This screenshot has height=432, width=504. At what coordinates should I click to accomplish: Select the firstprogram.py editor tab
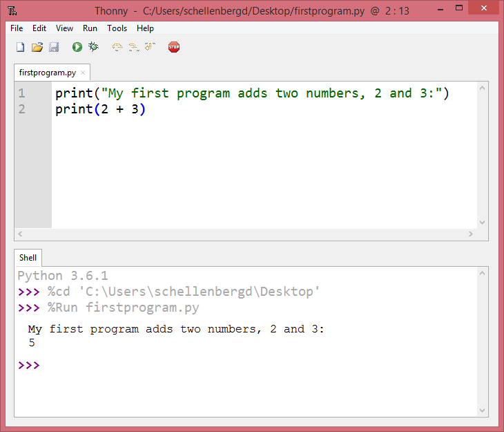pyautogui.click(x=47, y=73)
